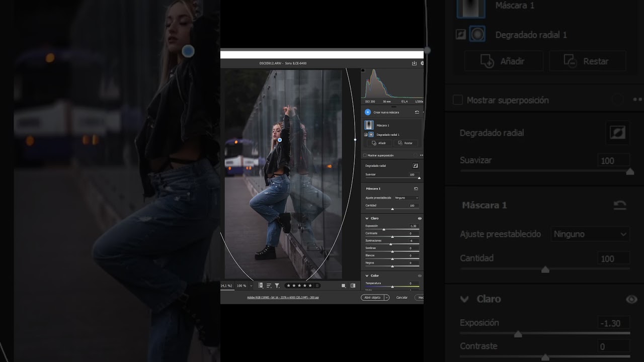Click the Crear nueva máscara label
The width and height of the screenshot is (644, 362).
pos(386,112)
